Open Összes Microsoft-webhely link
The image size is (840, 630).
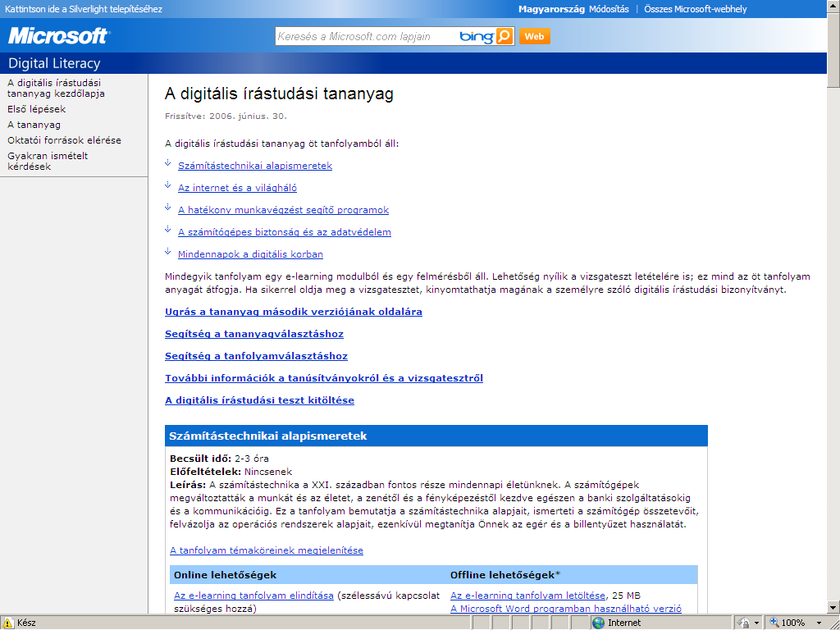click(x=696, y=9)
